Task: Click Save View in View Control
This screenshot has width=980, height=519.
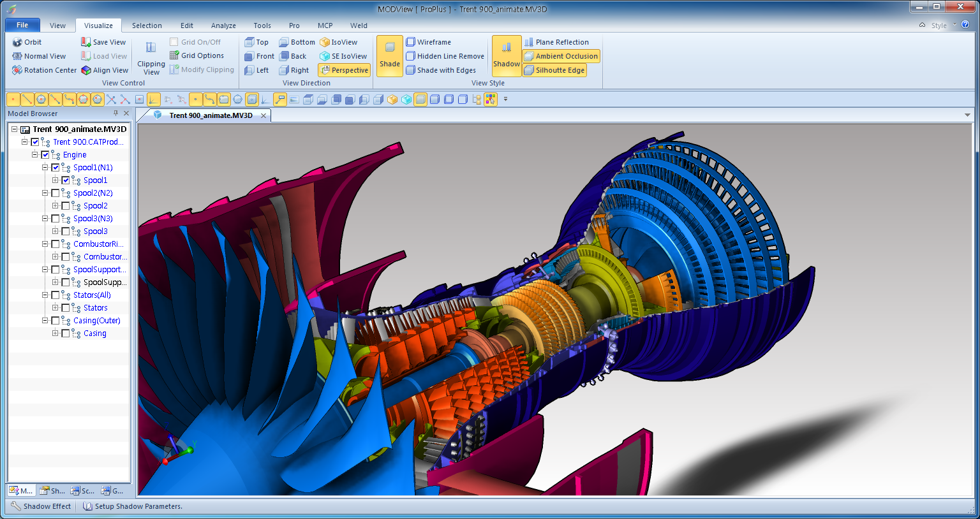Action: coord(103,42)
